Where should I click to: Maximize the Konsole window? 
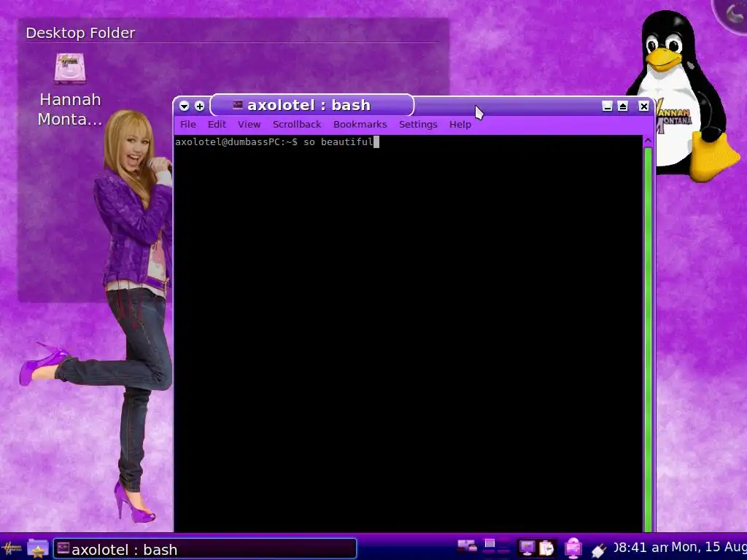pyautogui.click(x=623, y=106)
